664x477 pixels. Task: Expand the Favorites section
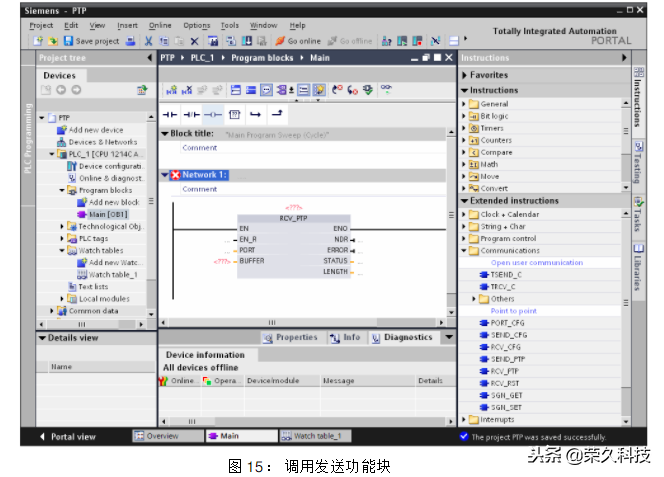click(x=465, y=75)
